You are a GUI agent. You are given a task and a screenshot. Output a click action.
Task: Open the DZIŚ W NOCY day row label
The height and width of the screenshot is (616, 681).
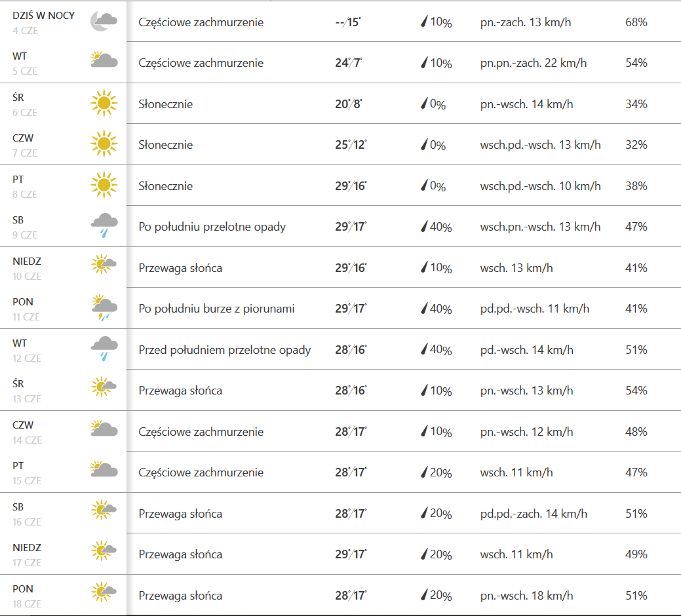tap(43, 16)
